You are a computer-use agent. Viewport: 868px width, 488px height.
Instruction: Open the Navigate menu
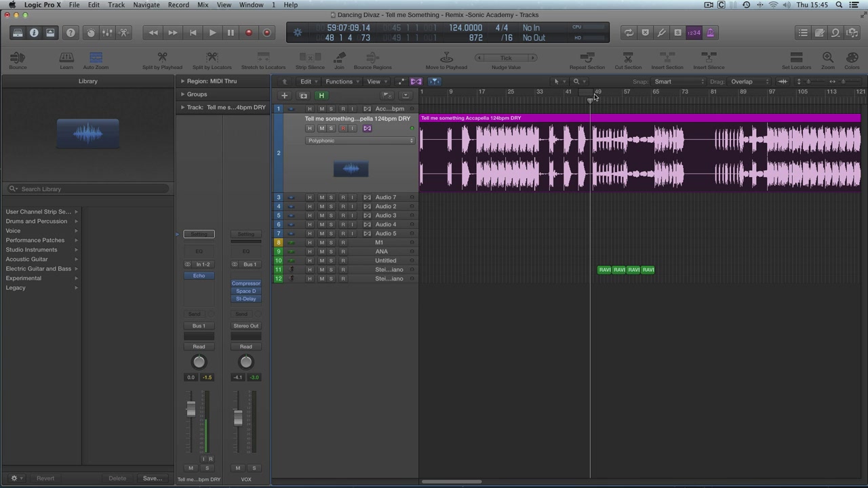pyautogui.click(x=146, y=5)
